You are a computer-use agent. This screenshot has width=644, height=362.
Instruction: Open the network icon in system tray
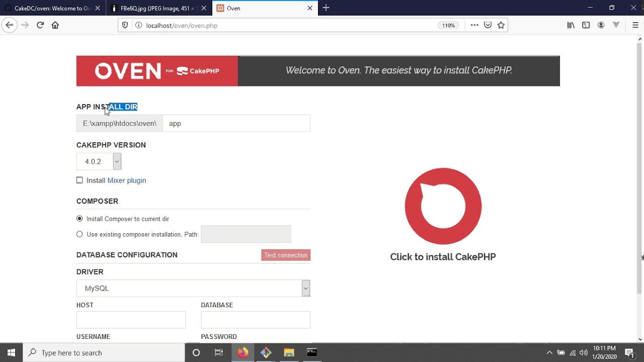[573, 352]
